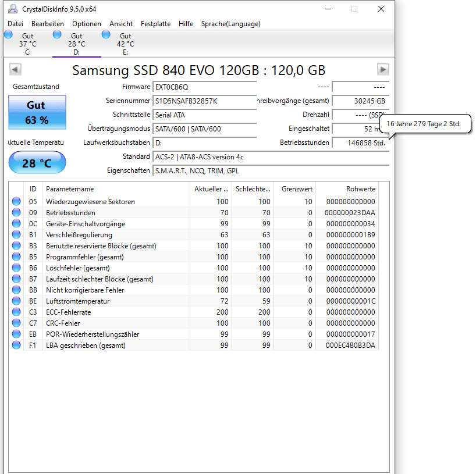Minimize the CrystalDiskInfo window
Screen dimensions: 476x474
328,9
